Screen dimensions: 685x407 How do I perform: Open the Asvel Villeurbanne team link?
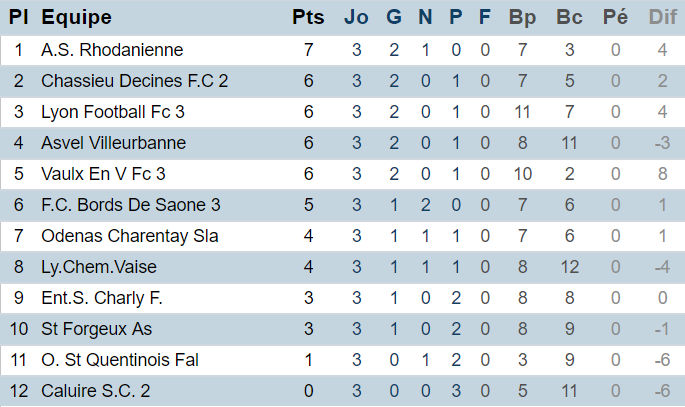113,143
